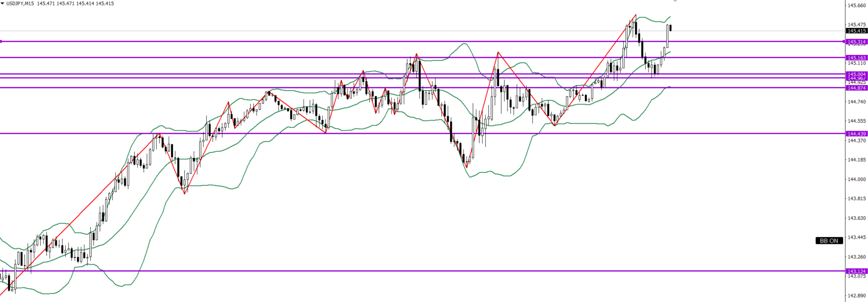The height and width of the screenshot is (302, 868).
Task: Select the latest black candle at chart's right edge
Action: point(670,28)
